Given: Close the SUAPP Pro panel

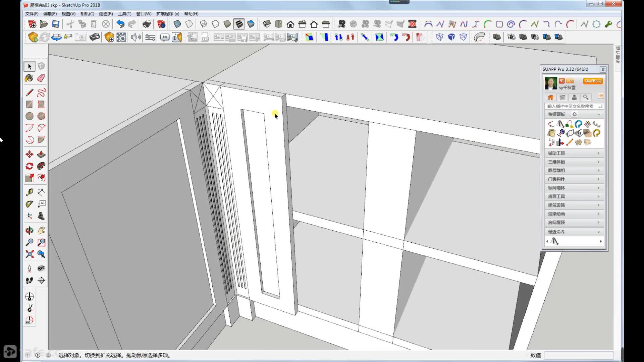Looking at the screenshot, I should coord(603,69).
